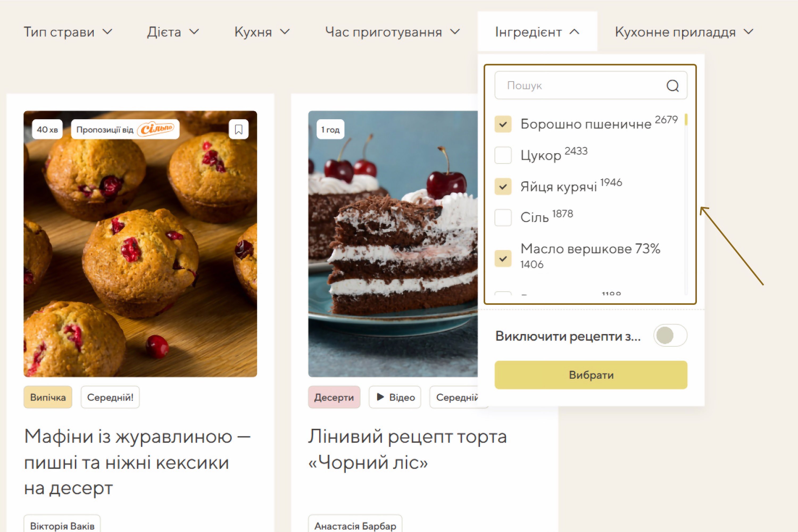Viewport: 798px width, 532px height.
Task: Open Лінивий рецепт торта «Чорний ліс» link
Action: click(x=407, y=449)
